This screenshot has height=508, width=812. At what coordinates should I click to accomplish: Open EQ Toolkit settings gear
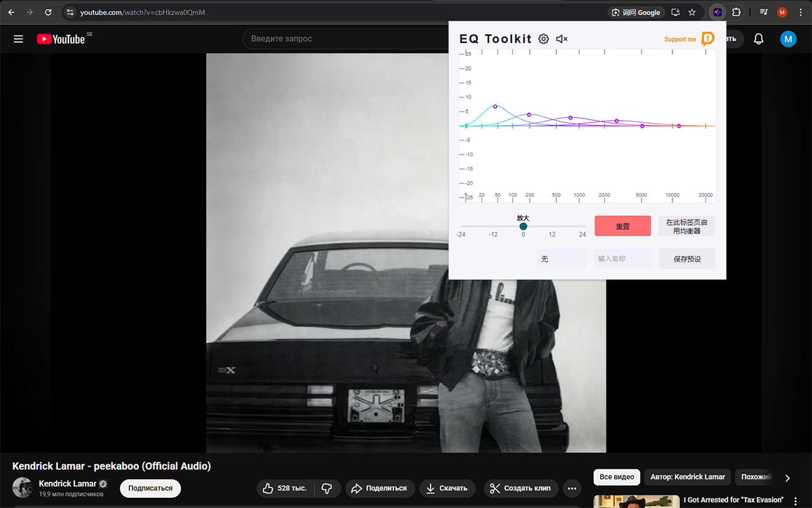coord(544,39)
